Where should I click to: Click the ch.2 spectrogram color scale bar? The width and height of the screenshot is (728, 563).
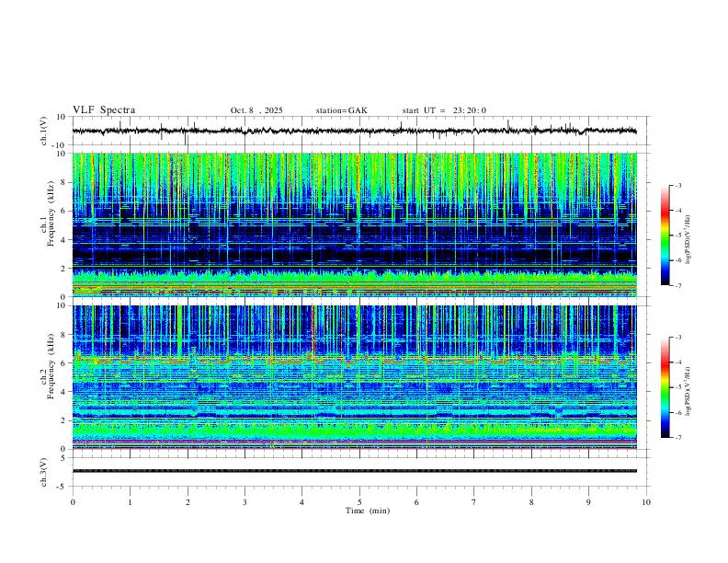pyautogui.click(x=665, y=387)
